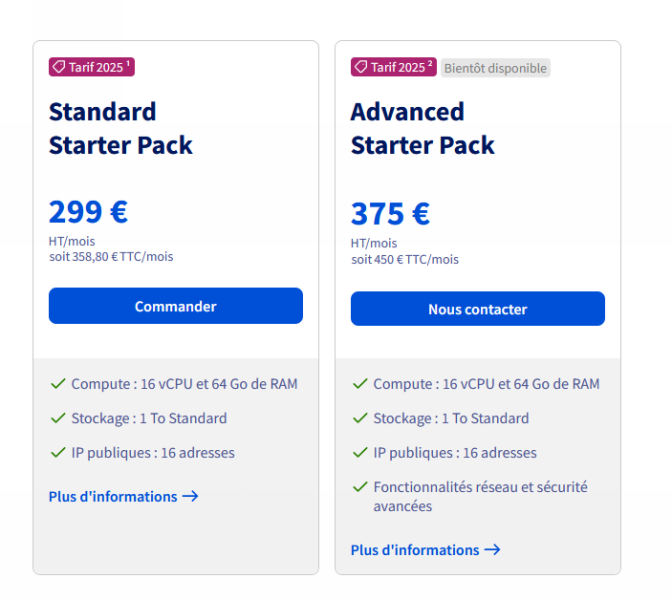Screen dimensions: 672x600
Task: Click checkmark beside Fonctionnalités réseau et sécurité
Action: pos(360,487)
